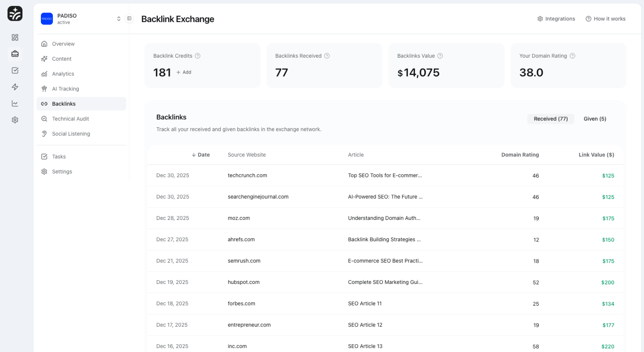The height and width of the screenshot is (352, 644).
Task: Click the info icon beside Backlinks Value
Action: pyautogui.click(x=440, y=56)
